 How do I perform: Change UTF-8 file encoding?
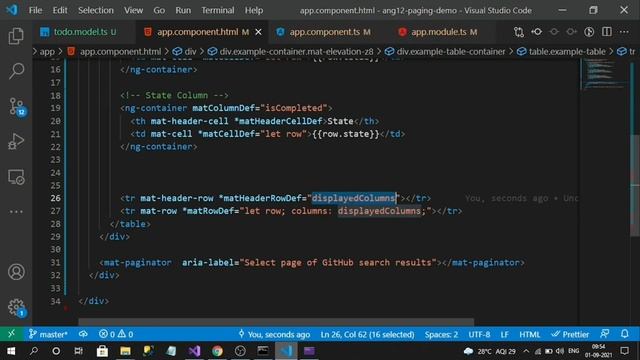pos(479,334)
